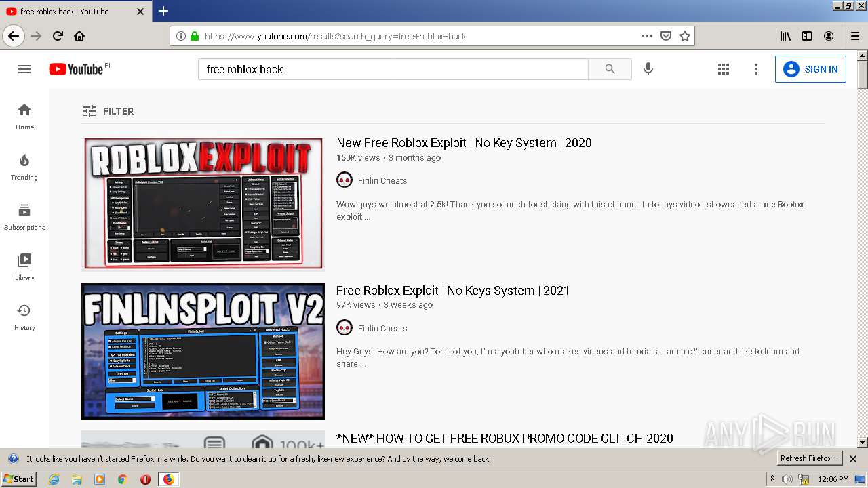
Task: Open Finlin Cheats channel under the 2021 video
Action: 382,329
